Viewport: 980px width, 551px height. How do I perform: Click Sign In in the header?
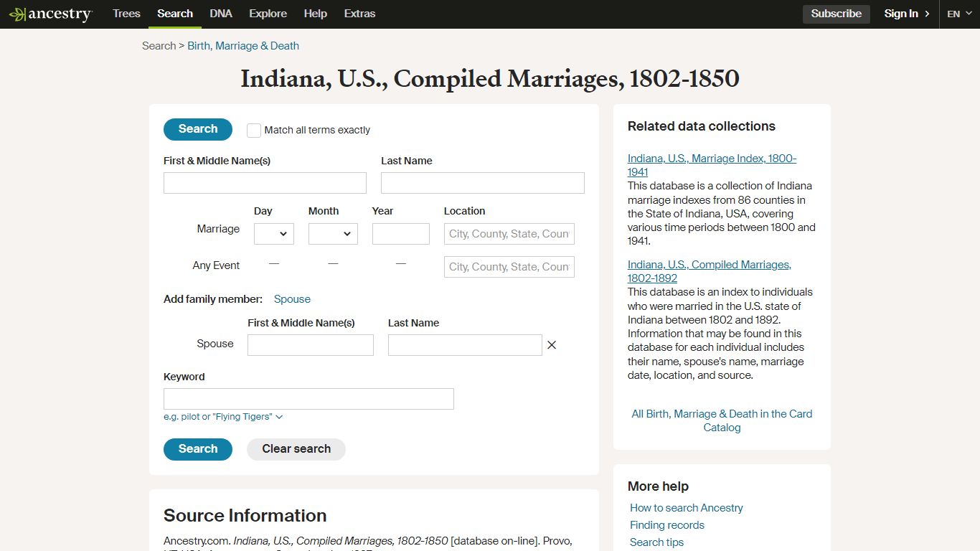click(x=907, y=14)
